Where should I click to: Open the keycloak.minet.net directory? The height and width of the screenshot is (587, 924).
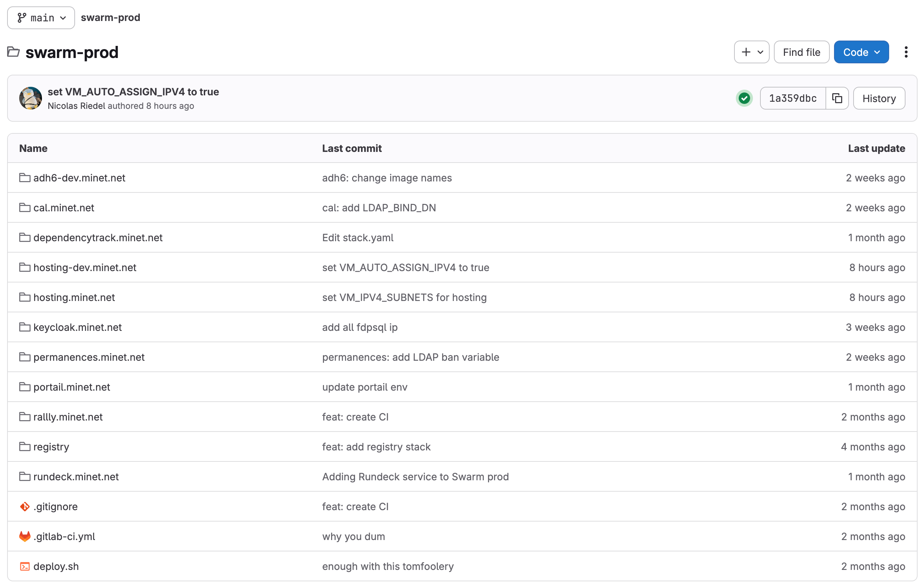(78, 327)
